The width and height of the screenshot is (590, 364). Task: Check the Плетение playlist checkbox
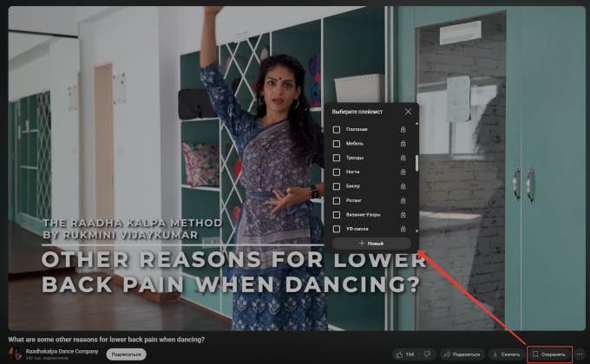pos(337,130)
